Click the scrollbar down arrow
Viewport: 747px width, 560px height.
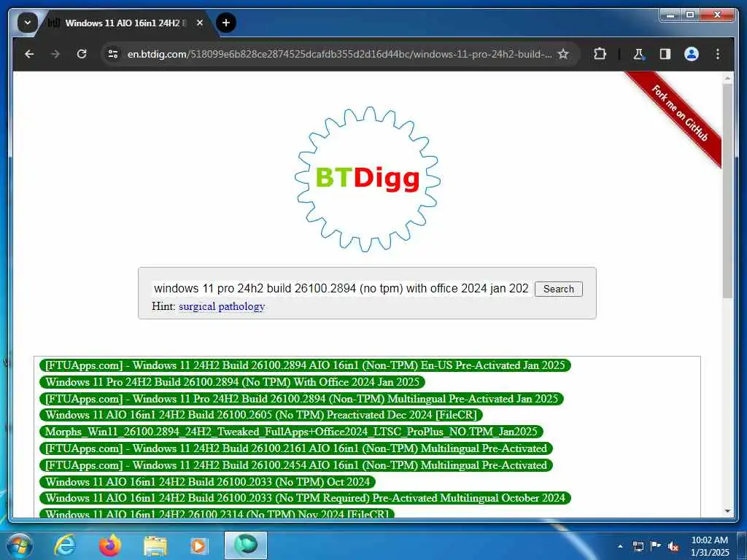tap(727, 511)
